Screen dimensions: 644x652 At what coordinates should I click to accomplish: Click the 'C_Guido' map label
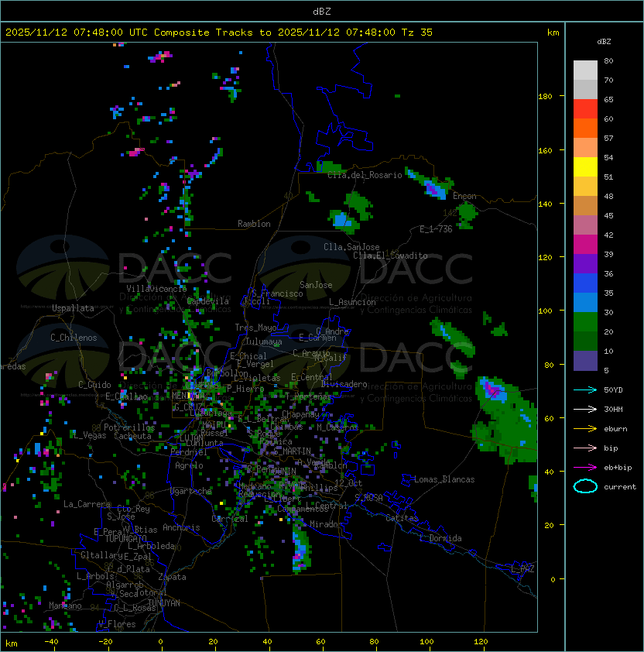(94, 385)
